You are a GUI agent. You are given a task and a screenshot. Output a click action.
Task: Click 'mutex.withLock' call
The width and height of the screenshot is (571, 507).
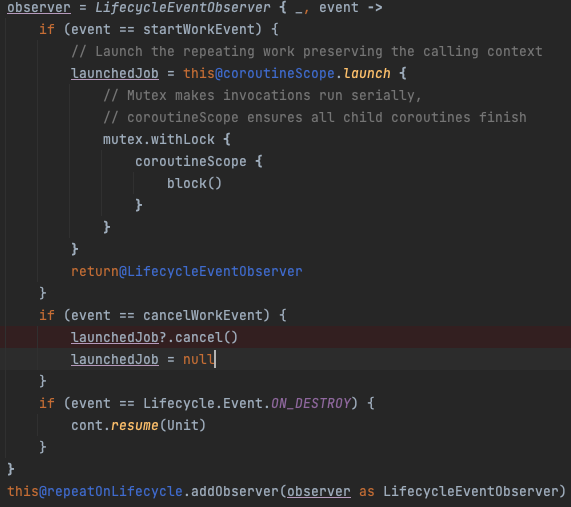[x=159, y=139]
